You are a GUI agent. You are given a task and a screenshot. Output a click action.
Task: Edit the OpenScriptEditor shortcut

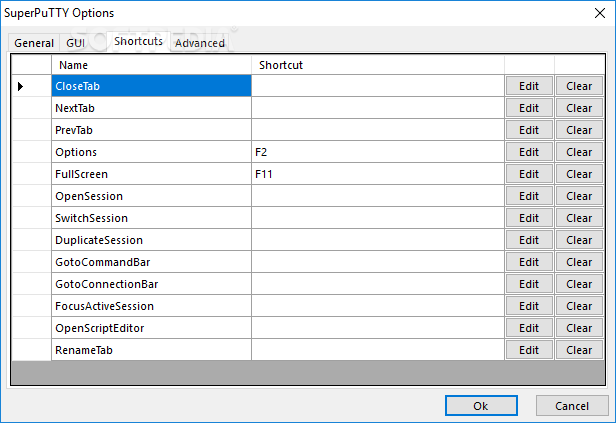(529, 328)
